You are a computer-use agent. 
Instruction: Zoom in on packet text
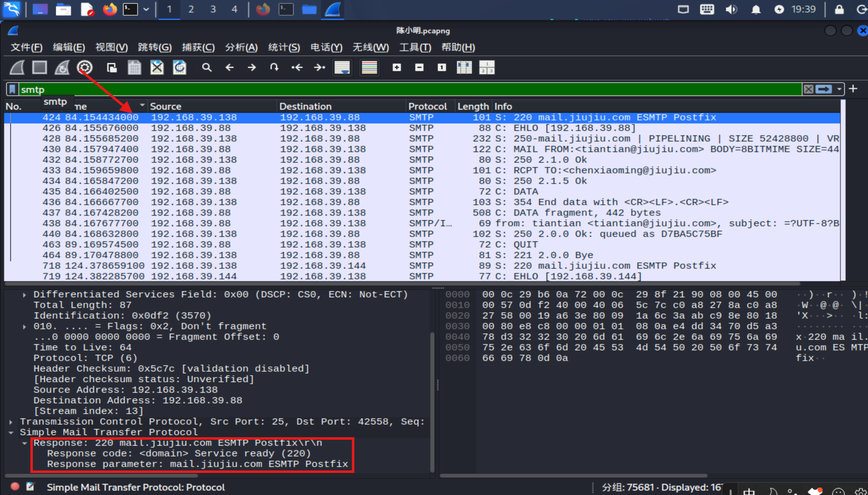coord(397,67)
